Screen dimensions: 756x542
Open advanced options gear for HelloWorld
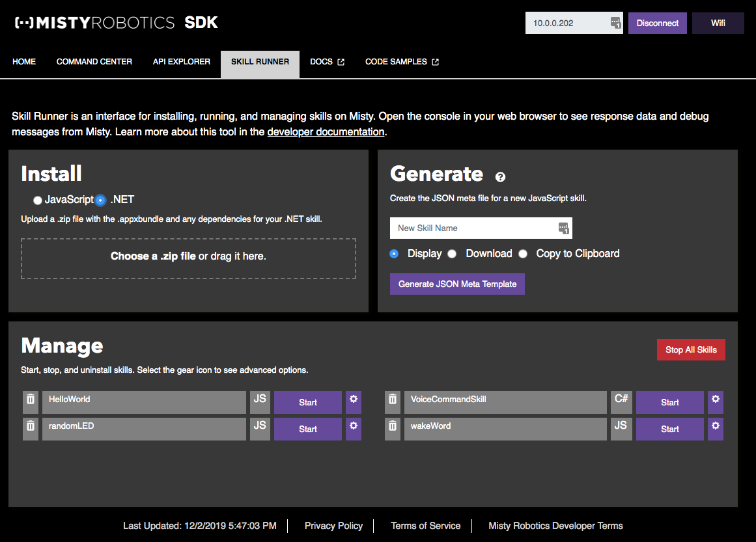(353, 401)
